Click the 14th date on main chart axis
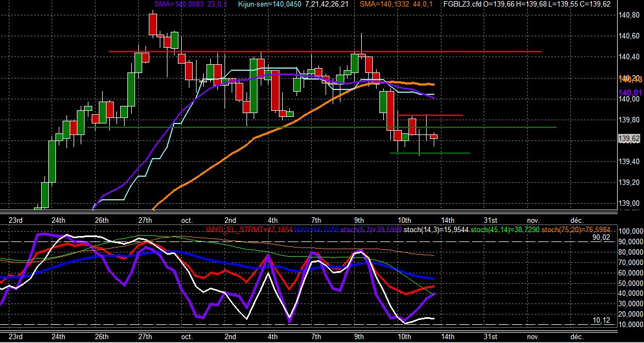 [x=447, y=220]
